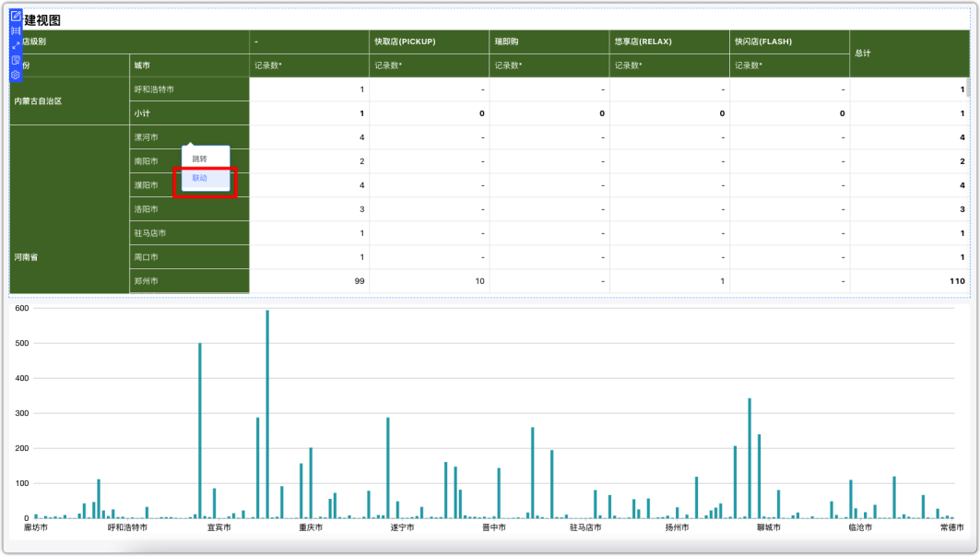Click the 瑞即购 column header

coord(549,41)
